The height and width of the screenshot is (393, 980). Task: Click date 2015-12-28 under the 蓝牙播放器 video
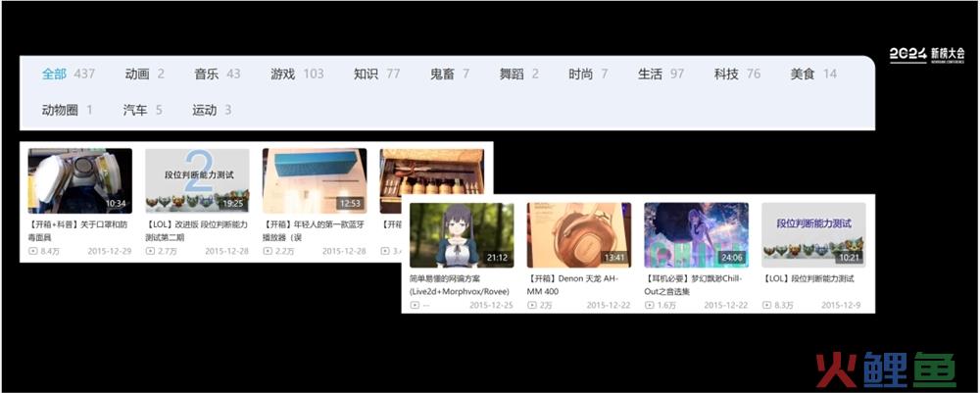coord(344,251)
